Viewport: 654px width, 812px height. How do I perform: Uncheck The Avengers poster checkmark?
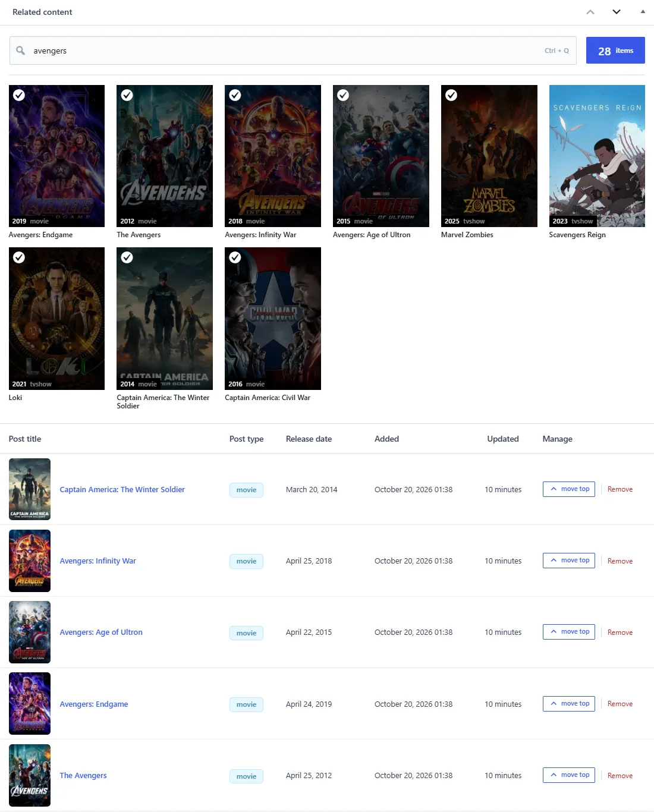click(x=127, y=95)
